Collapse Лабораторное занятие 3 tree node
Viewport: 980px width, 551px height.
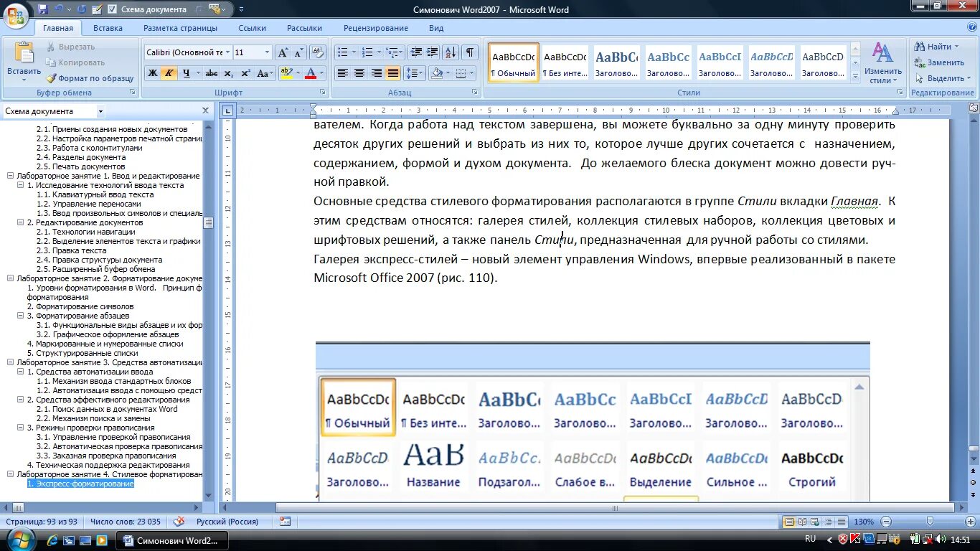click(10, 362)
